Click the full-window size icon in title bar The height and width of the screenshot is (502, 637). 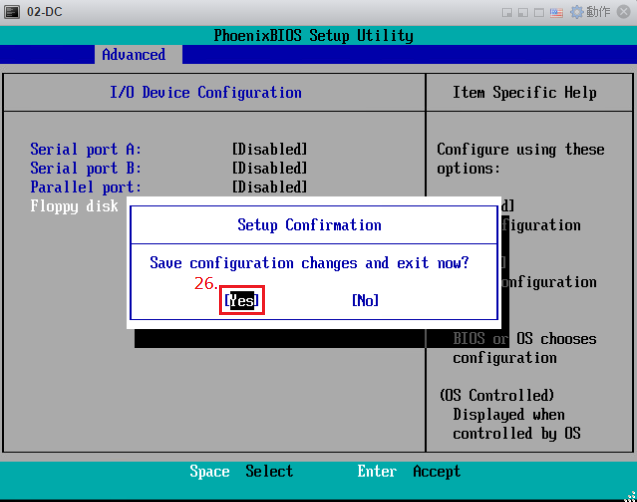[x=539, y=13]
